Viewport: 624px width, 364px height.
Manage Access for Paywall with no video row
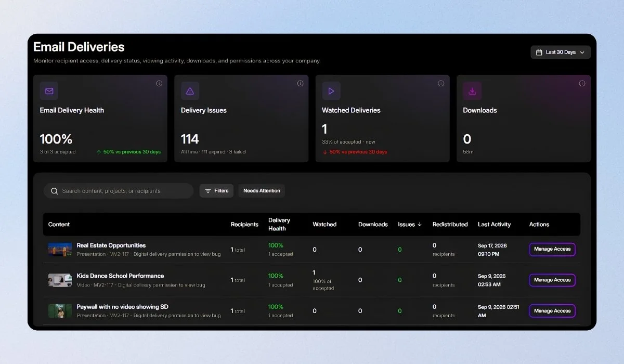(x=552, y=311)
